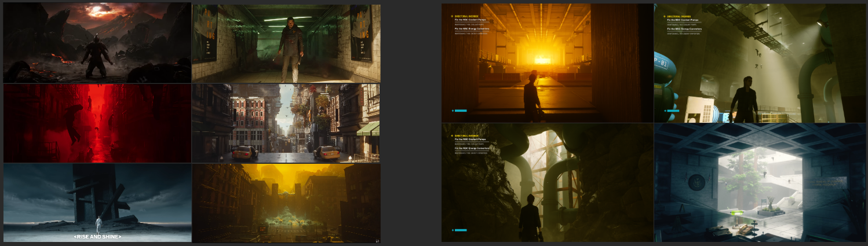Select the green-lit subway corridor image
Image resolution: width=868 pixels, height=246 pixels.
[286, 43]
